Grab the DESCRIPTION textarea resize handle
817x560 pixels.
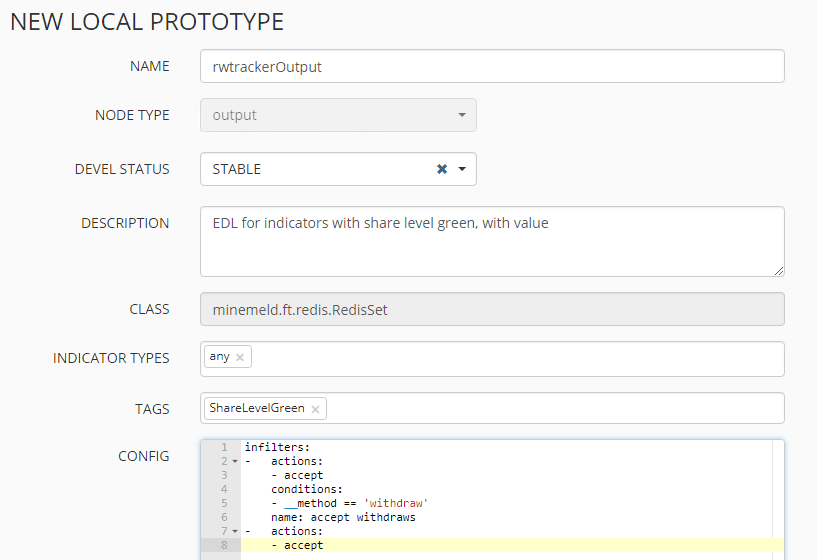tap(779, 270)
